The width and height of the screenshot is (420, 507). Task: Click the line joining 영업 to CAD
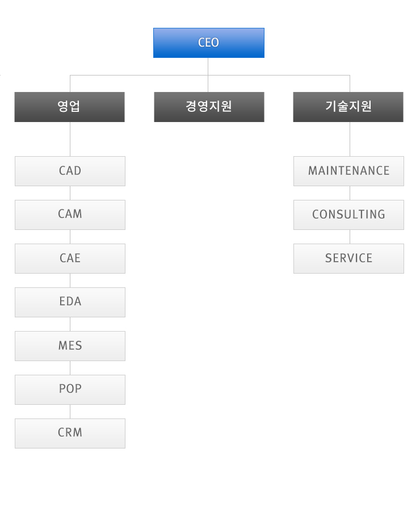click(70, 139)
